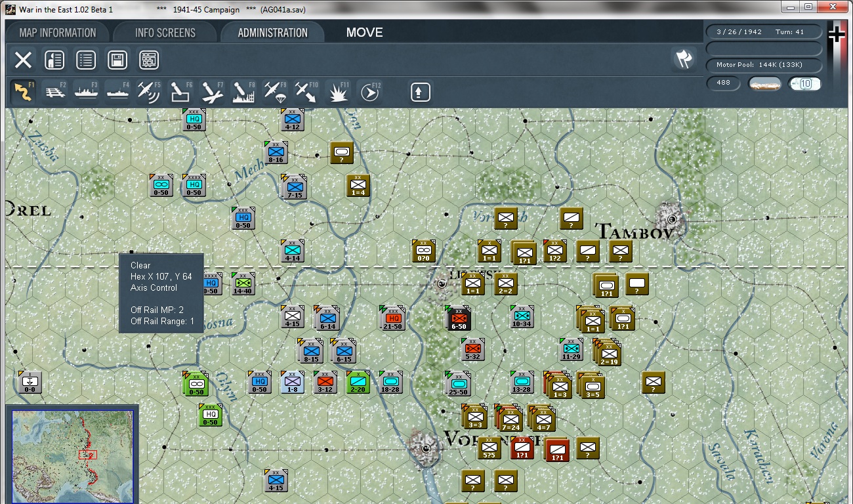The image size is (853, 504).
Task: Click the X icon in the Administration toolbar
Action: click(23, 60)
